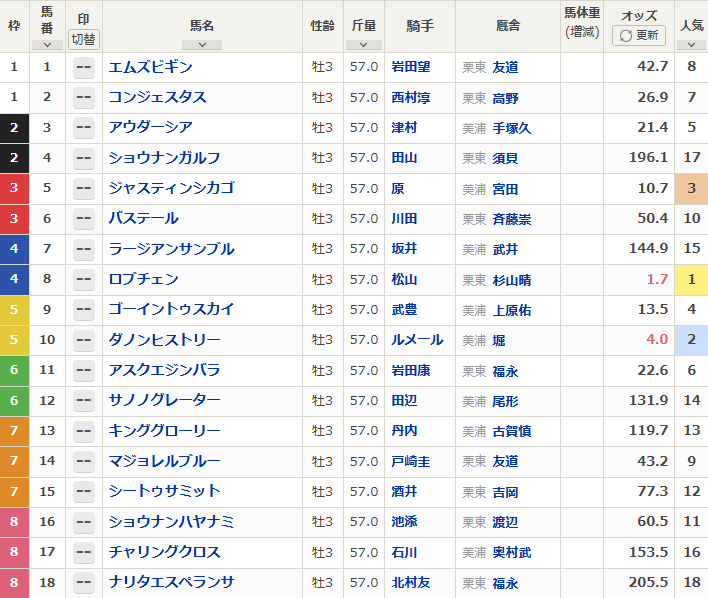Open mark selector for ゴーイントゥスカイ
The height and width of the screenshot is (598, 708).
click(84, 309)
